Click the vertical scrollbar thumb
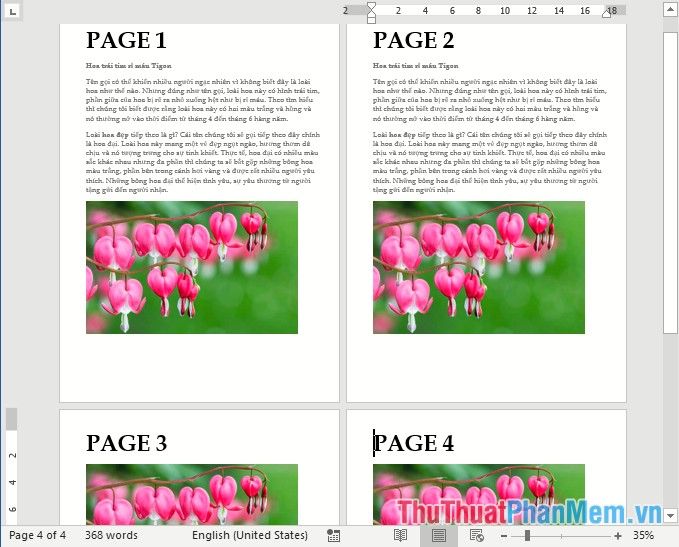This screenshot has height=547, width=679. 670,180
